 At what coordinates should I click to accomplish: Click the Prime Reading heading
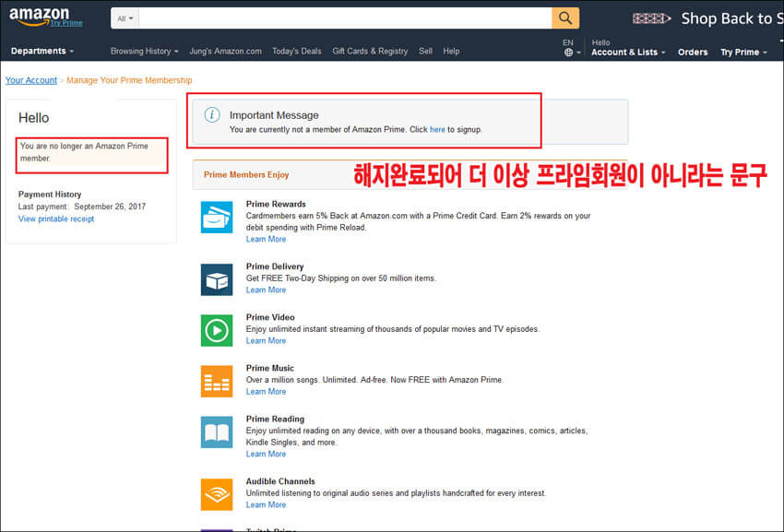coord(275,419)
